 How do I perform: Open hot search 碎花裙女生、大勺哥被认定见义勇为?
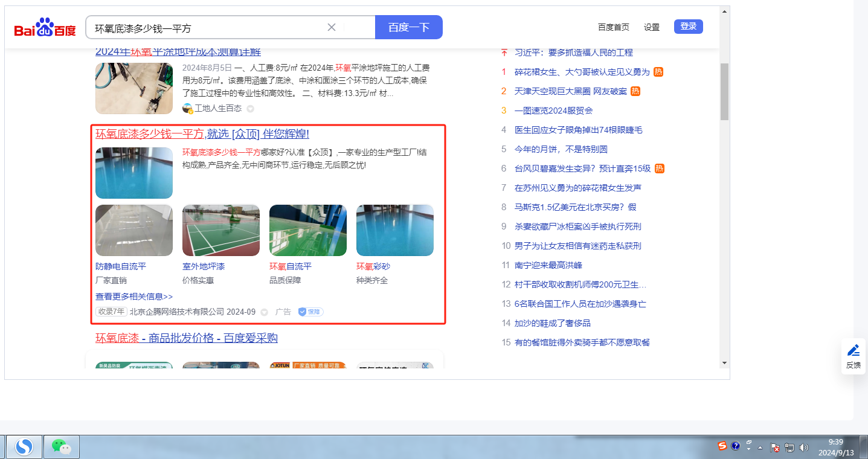582,72
